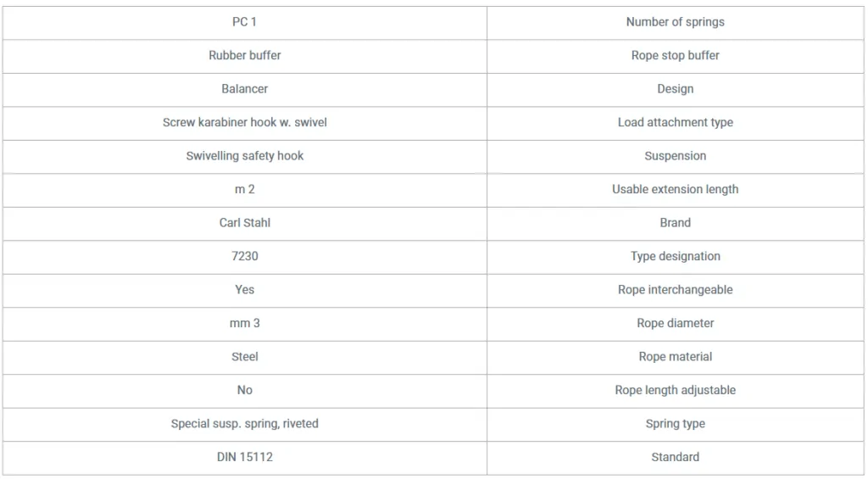Select the 'Rope interchangeable' label
This screenshot has width=868, height=479.
point(675,290)
